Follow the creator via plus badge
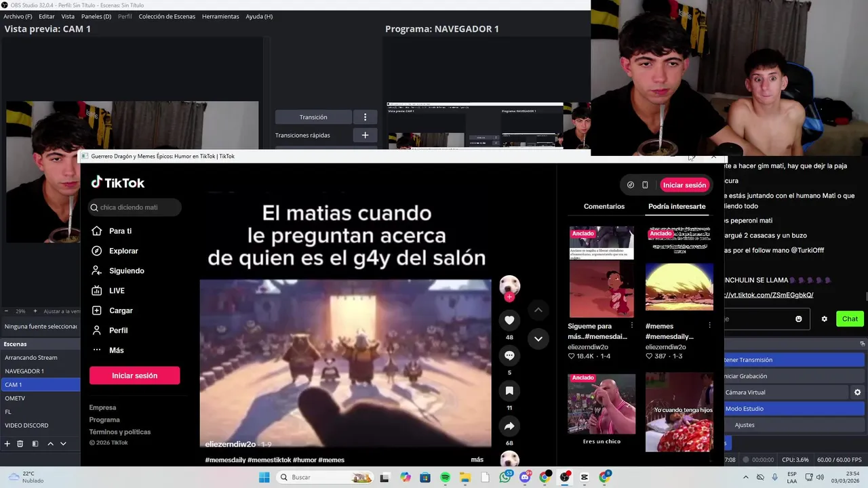The width and height of the screenshot is (868, 488). coord(509,297)
